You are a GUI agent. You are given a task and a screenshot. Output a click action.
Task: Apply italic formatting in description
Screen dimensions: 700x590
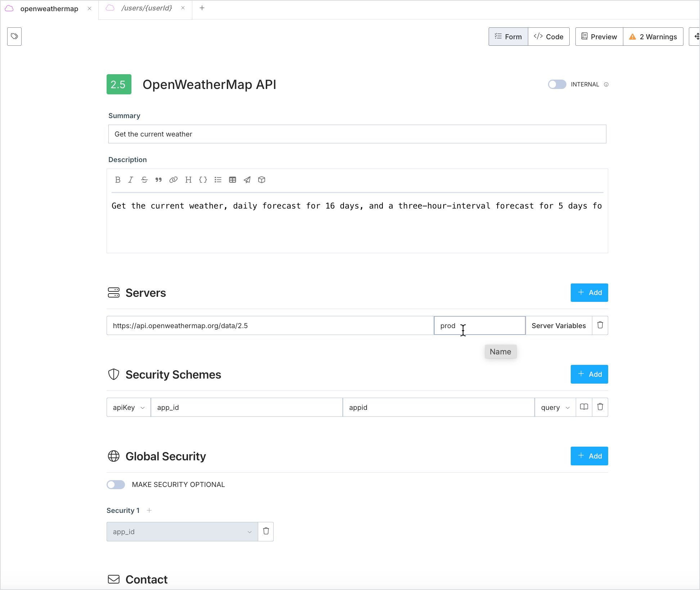(131, 180)
